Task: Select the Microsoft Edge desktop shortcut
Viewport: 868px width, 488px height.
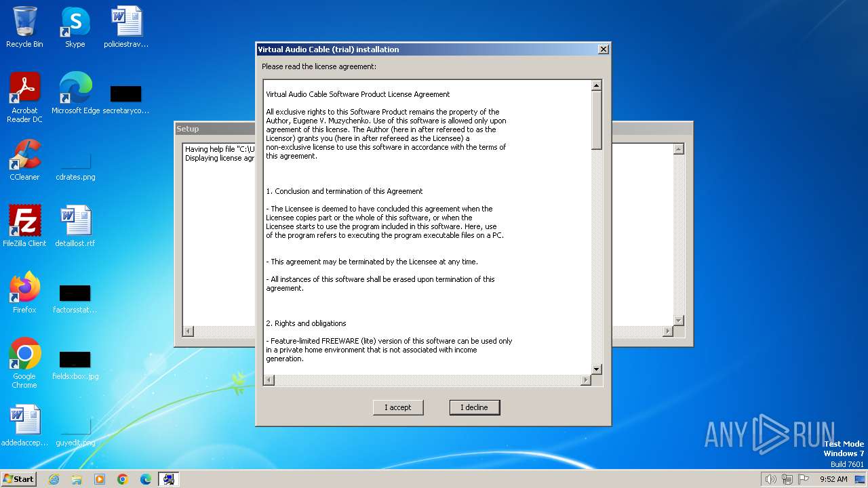Action: [x=75, y=94]
